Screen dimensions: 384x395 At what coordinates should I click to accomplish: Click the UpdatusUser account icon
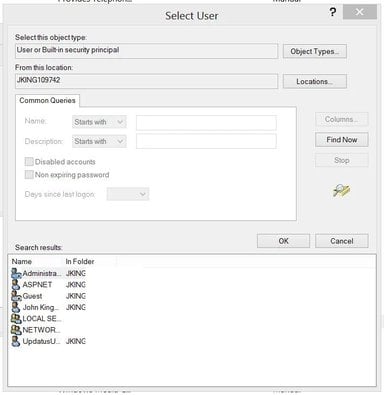(16, 341)
